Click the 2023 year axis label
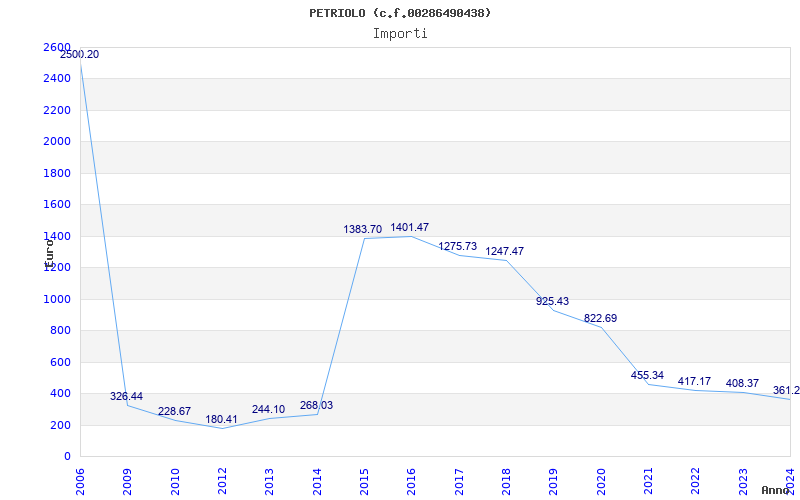The height and width of the screenshot is (500, 800). pyautogui.click(x=743, y=479)
